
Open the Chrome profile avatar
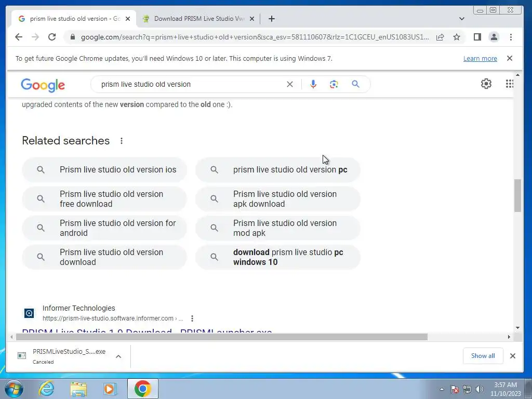(x=494, y=37)
